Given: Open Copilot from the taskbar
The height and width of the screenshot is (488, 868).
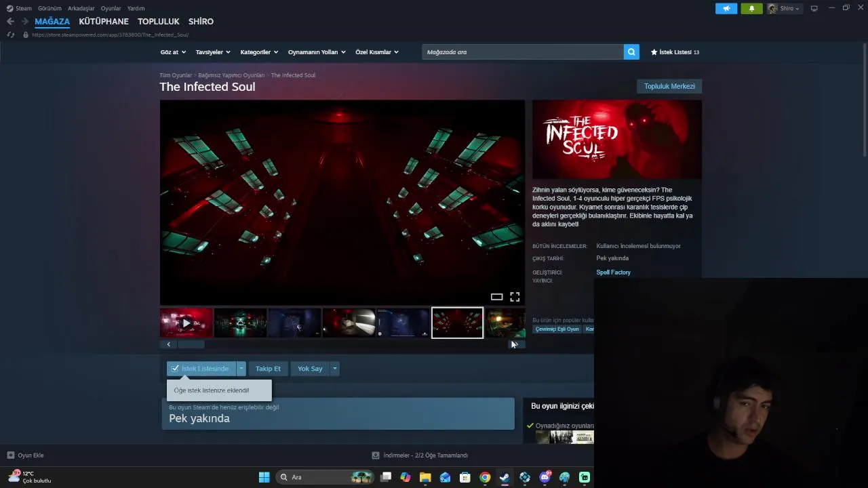Looking at the screenshot, I should tap(406, 477).
